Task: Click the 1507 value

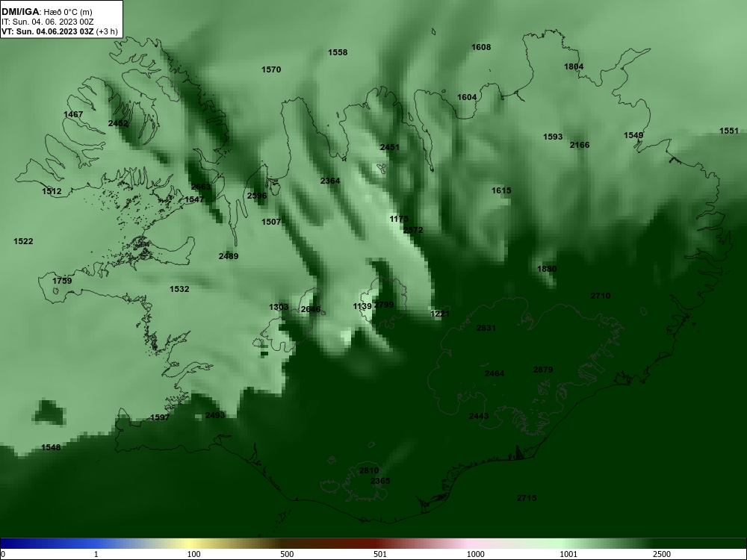Action: 271,222
